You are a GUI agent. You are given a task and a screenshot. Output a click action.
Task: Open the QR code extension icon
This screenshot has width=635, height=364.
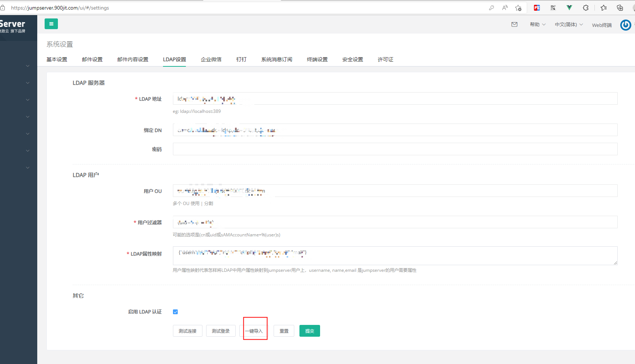coord(553,8)
